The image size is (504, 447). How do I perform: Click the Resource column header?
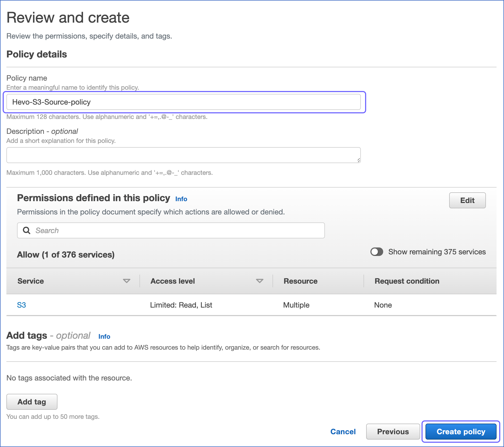pyautogui.click(x=301, y=281)
